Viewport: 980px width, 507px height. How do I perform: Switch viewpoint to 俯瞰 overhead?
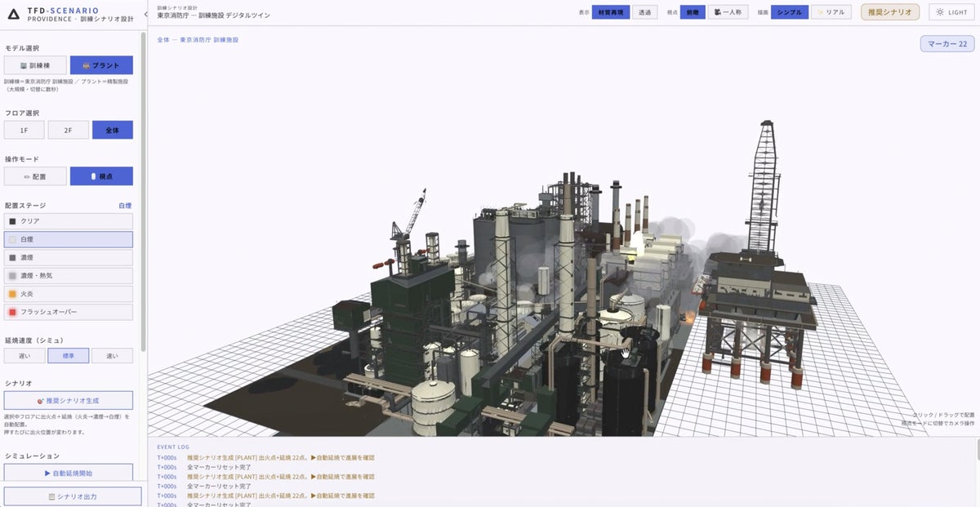coord(693,12)
